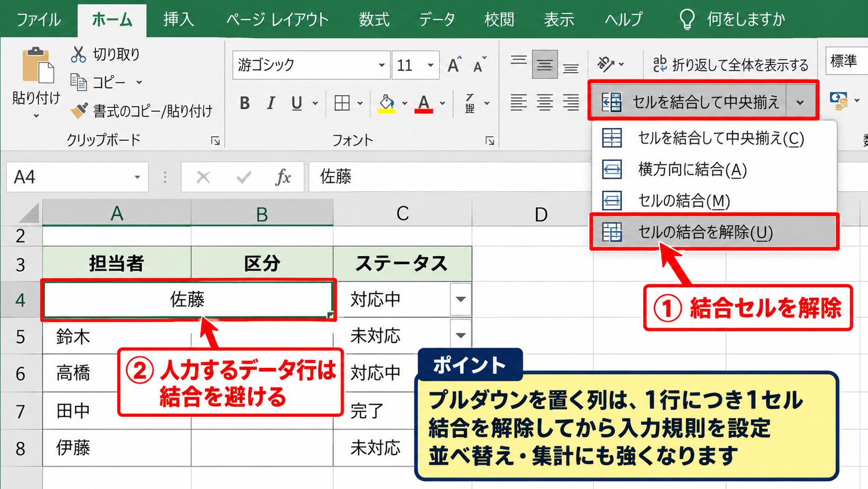Select column C header
Image resolution: width=868 pixels, height=489 pixels.
tap(402, 213)
